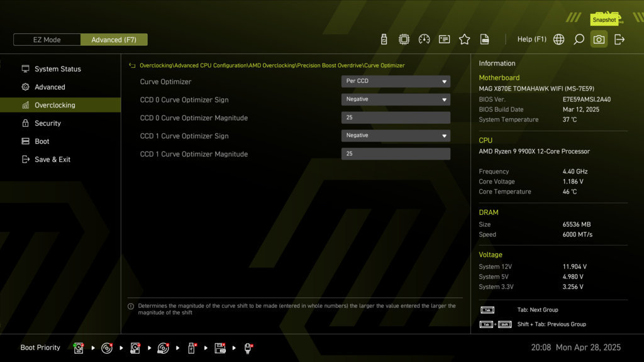Open CCD 0 Curve Optimizer Sign dropdown
The image size is (644, 362).
coord(396,99)
